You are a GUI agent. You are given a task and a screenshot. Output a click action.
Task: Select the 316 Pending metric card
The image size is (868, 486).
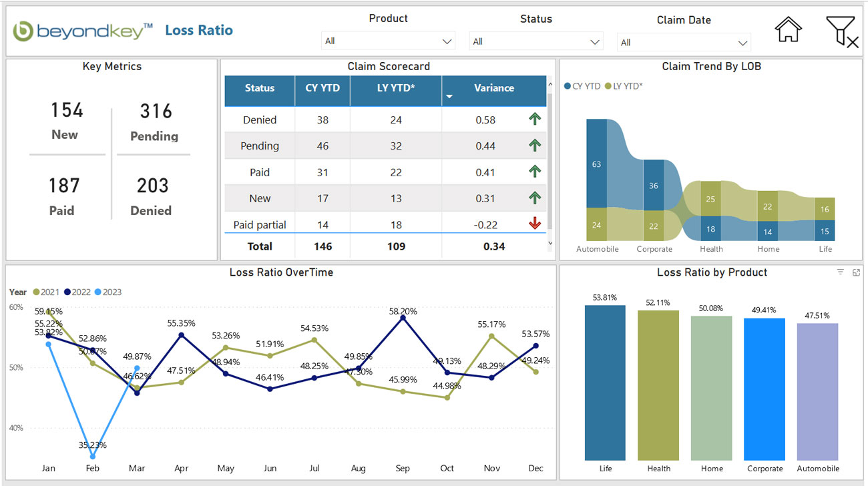pyautogui.click(x=154, y=121)
